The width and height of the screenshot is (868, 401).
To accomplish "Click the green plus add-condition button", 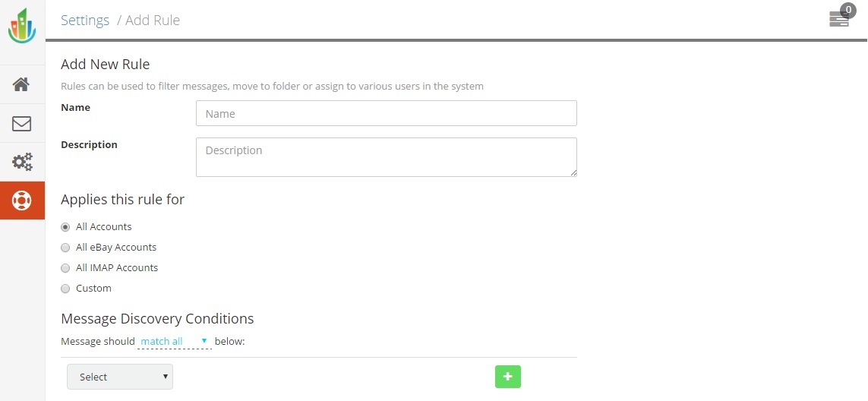I will 508,377.
